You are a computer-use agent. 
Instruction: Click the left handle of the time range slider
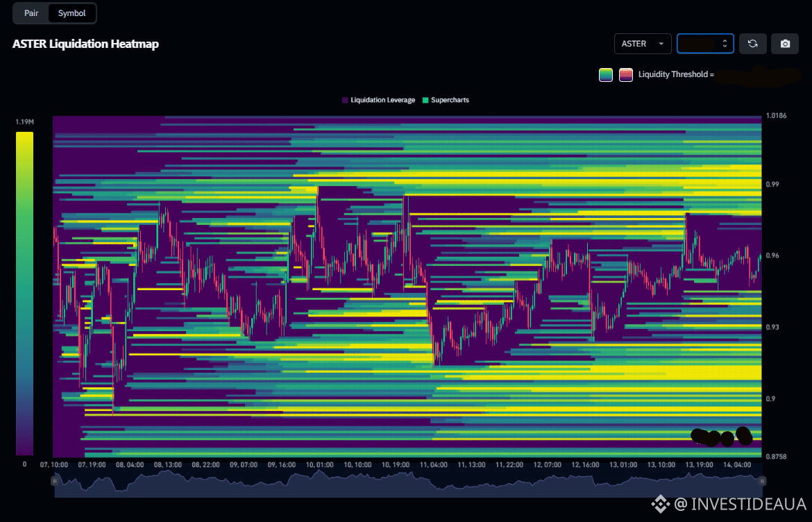point(55,480)
